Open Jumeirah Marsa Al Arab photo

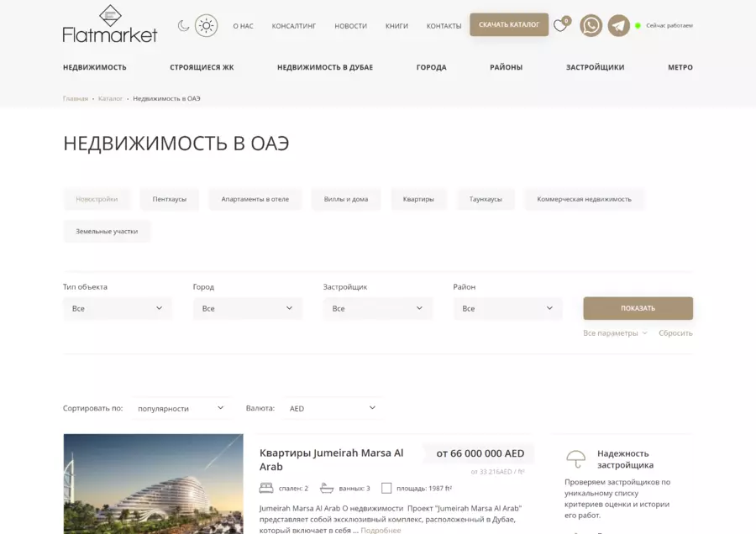tap(154, 484)
